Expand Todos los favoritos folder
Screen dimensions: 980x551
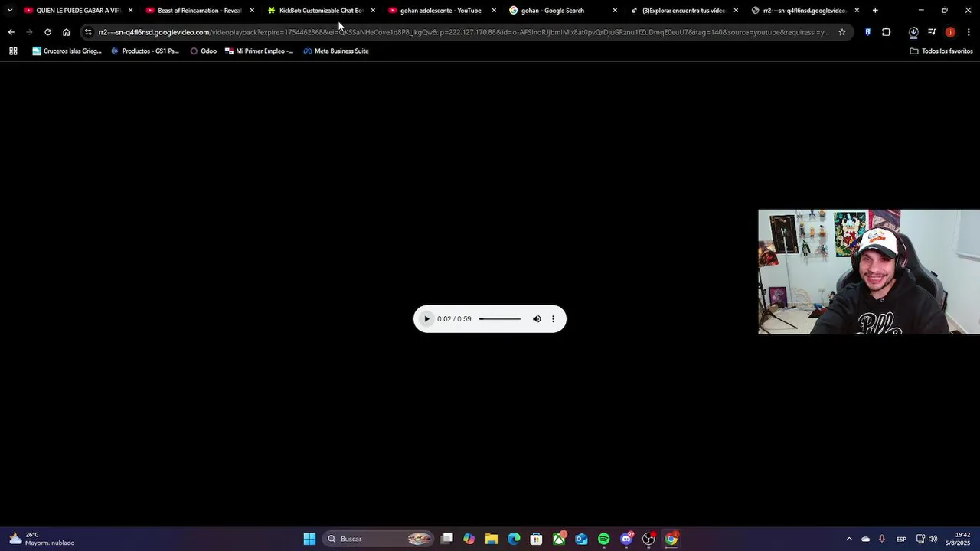tap(941, 51)
